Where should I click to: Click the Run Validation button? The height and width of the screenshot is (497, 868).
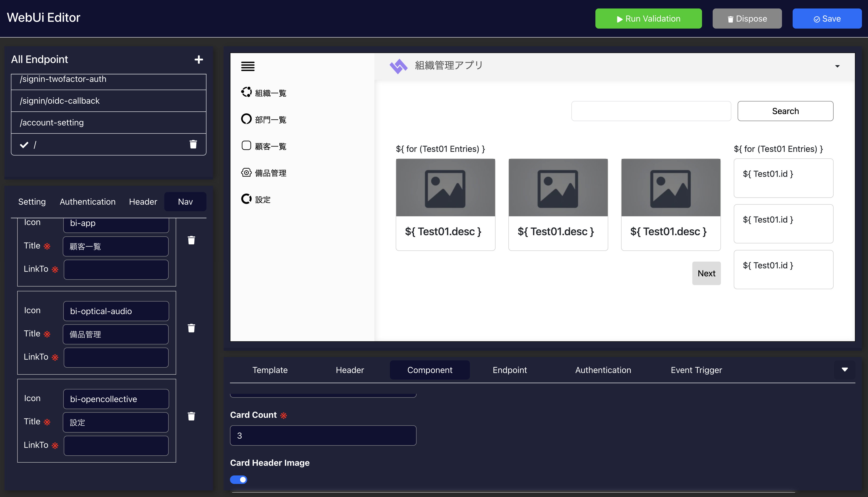click(x=648, y=19)
